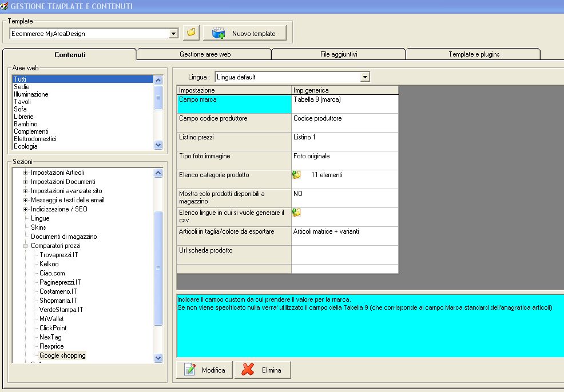The height and width of the screenshot is (392, 564).
Task: Click the Impostazione column header
Action: [x=234, y=90]
